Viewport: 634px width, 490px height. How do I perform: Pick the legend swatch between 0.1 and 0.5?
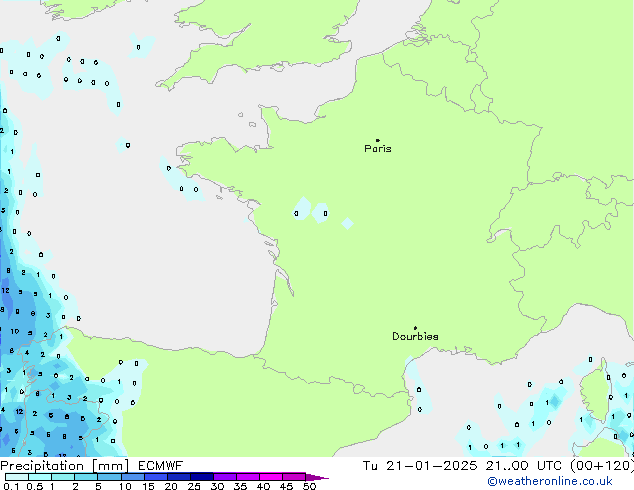pos(17,477)
